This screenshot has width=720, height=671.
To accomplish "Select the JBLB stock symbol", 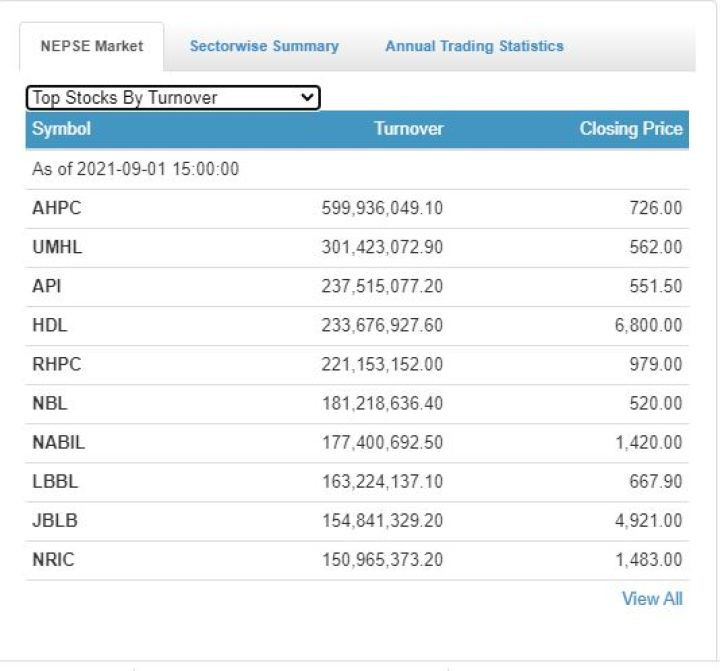I will pos(55,520).
